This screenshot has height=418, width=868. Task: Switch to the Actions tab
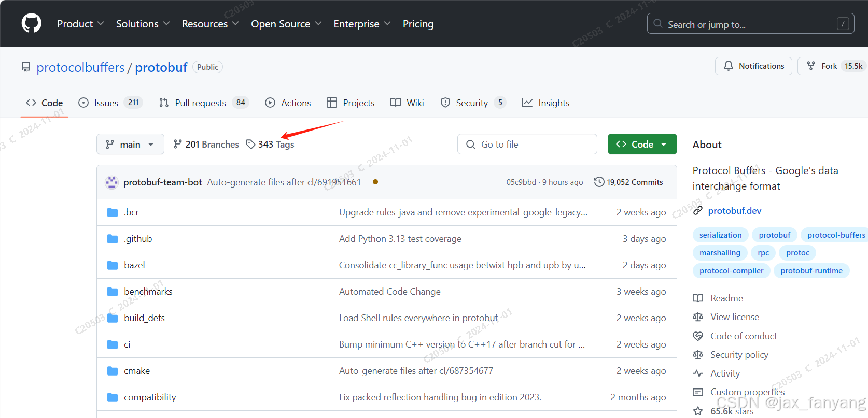tap(288, 103)
